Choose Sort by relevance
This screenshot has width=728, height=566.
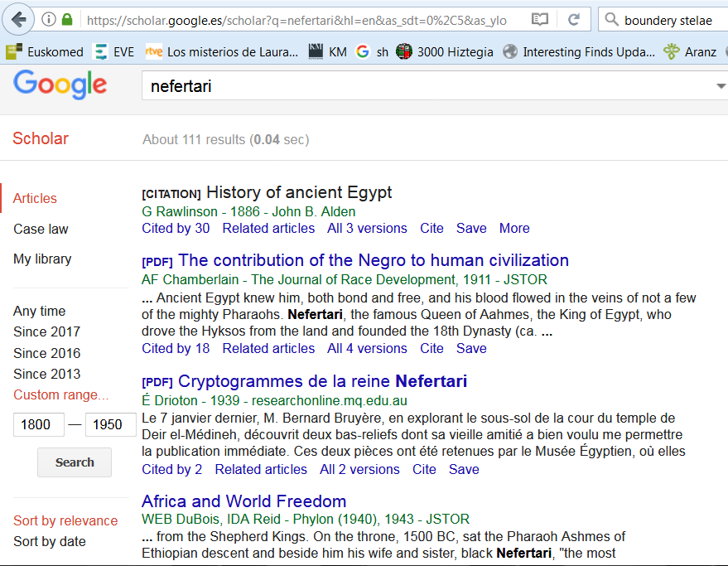click(65, 520)
